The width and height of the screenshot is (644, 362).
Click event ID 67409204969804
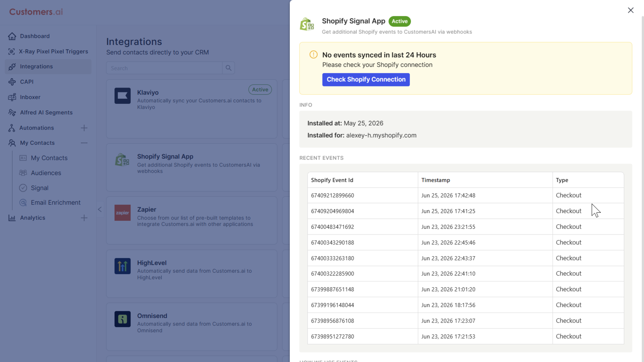(332, 211)
